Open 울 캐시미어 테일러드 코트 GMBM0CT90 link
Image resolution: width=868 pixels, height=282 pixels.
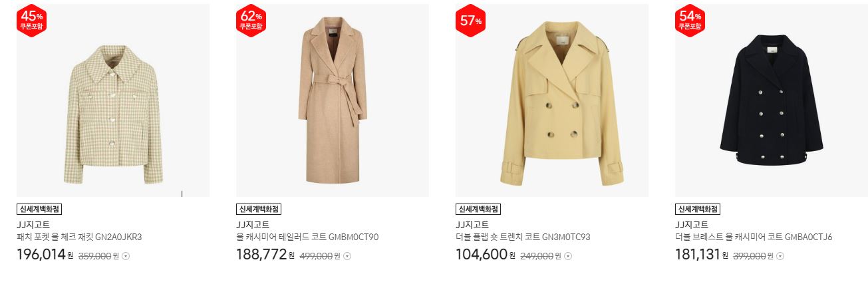point(307,237)
